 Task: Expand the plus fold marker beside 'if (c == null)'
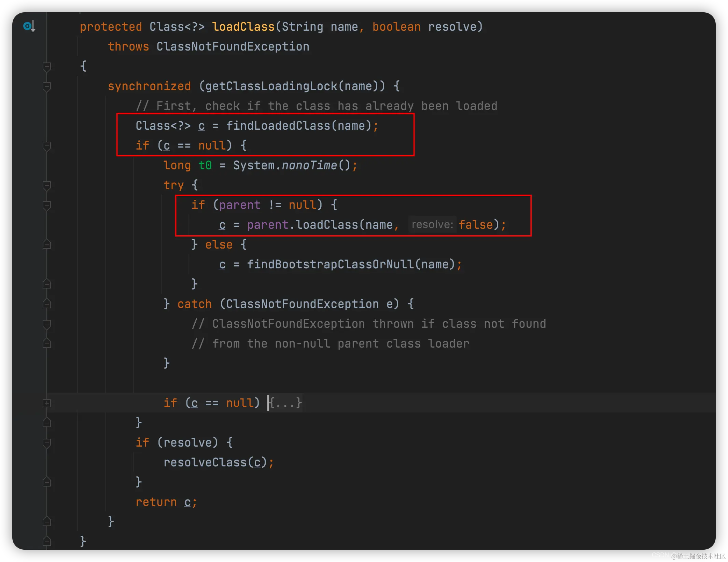click(47, 403)
